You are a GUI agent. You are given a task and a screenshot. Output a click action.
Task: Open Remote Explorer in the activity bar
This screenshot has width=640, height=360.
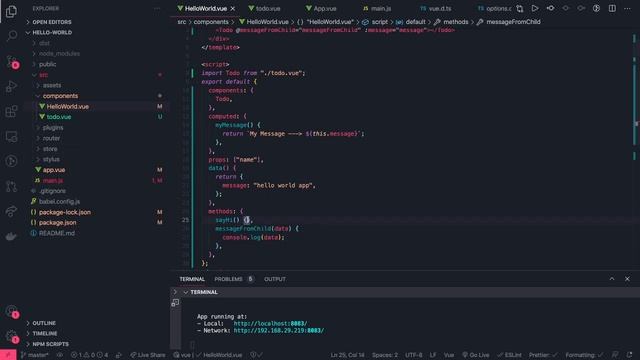click(11, 136)
